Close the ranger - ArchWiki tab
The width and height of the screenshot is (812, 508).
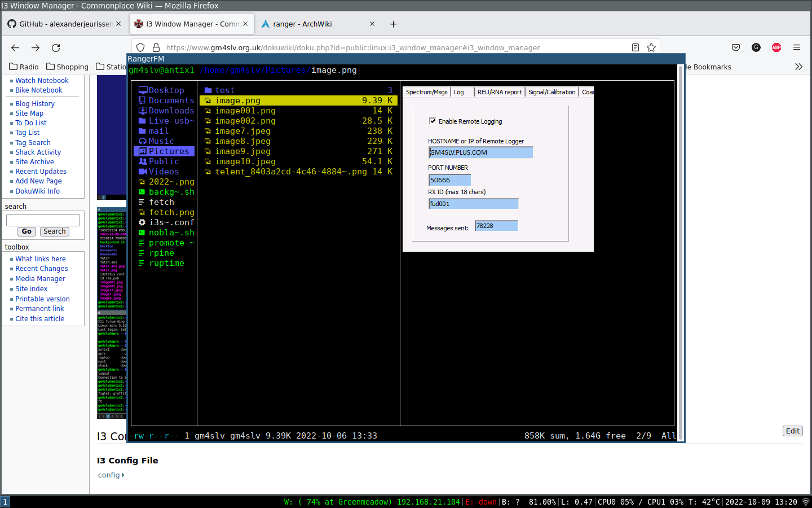372,24
